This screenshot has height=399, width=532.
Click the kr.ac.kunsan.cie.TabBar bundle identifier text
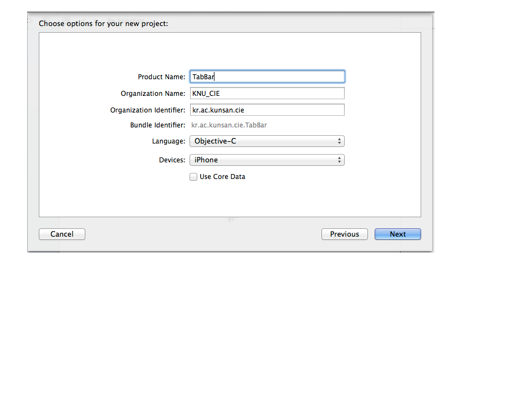(x=229, y=125)
